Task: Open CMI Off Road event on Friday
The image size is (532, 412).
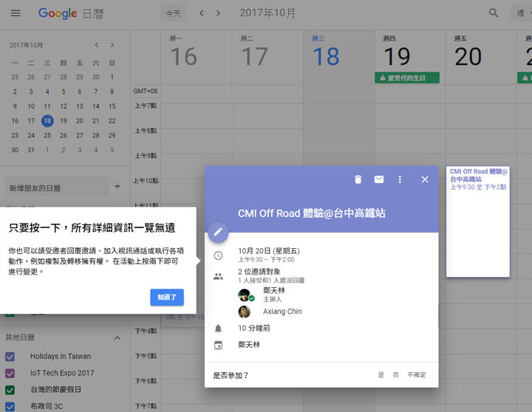Action: point(478,222)
